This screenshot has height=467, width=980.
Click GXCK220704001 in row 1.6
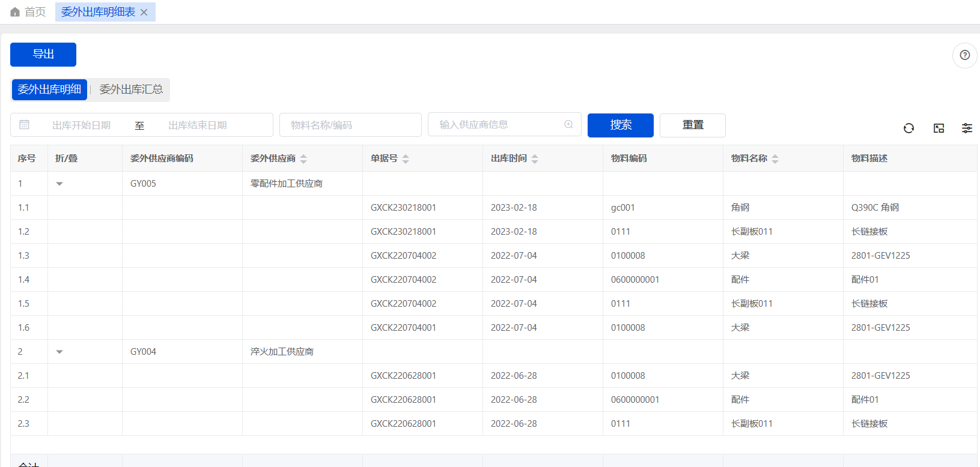(403, 328)
